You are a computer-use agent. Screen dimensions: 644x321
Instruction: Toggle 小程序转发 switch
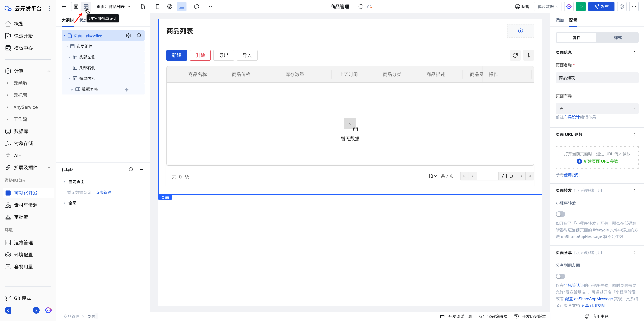coord(560,214)
